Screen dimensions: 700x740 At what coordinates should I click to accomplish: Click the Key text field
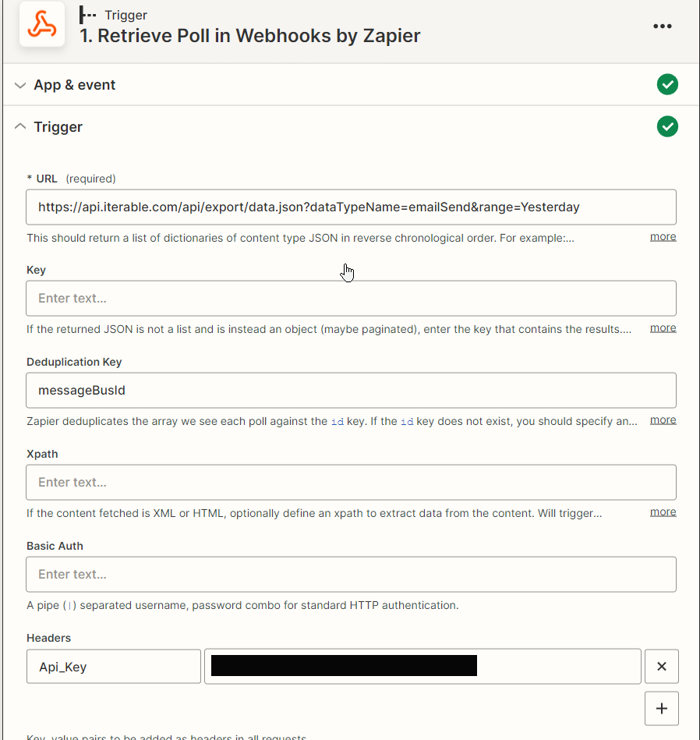pyautogui.click(x=351, y=299)
